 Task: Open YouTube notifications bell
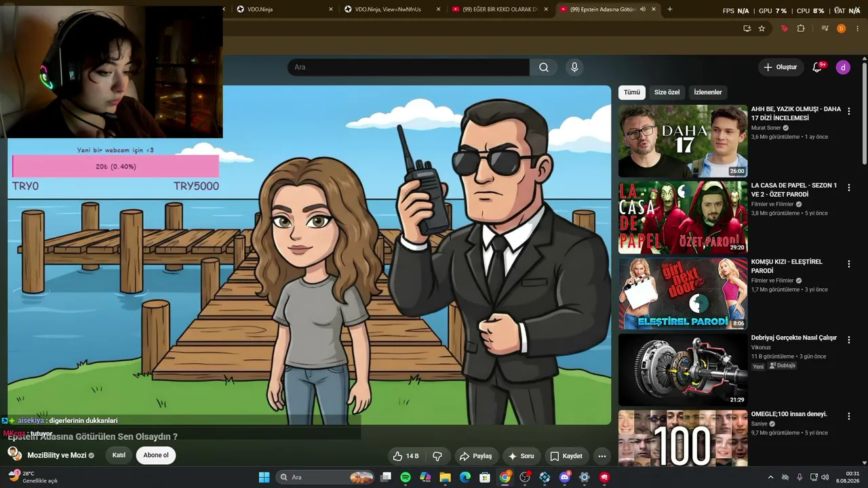click(x=817, y=67)
